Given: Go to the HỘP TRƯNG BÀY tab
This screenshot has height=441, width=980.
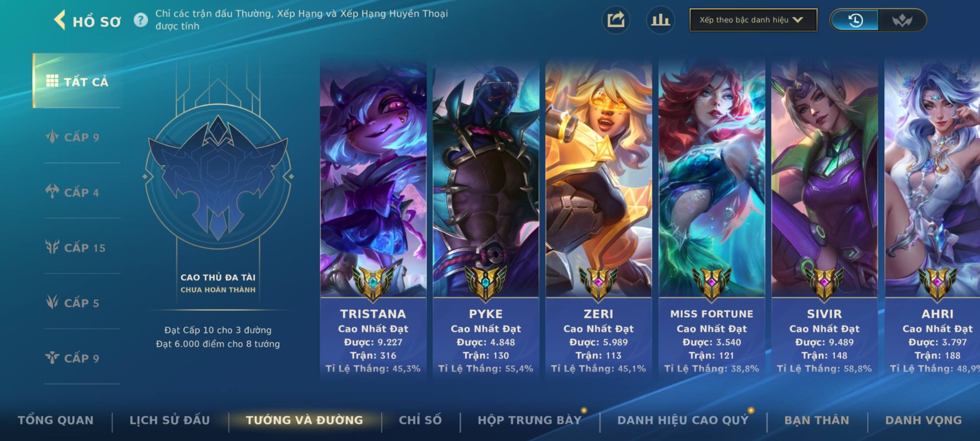Looking at the screenshot, I should pyautogui.click(x=530, y=420).
